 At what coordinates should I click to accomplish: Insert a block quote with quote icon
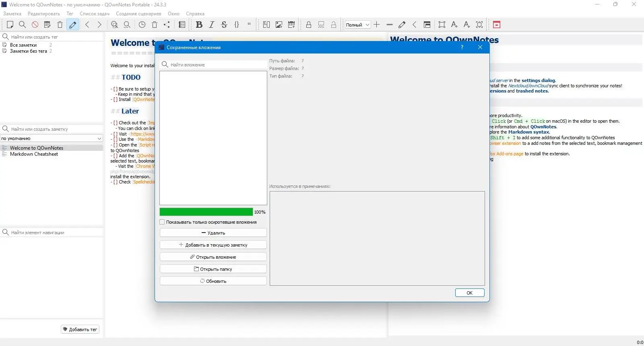tap(249, 25)
